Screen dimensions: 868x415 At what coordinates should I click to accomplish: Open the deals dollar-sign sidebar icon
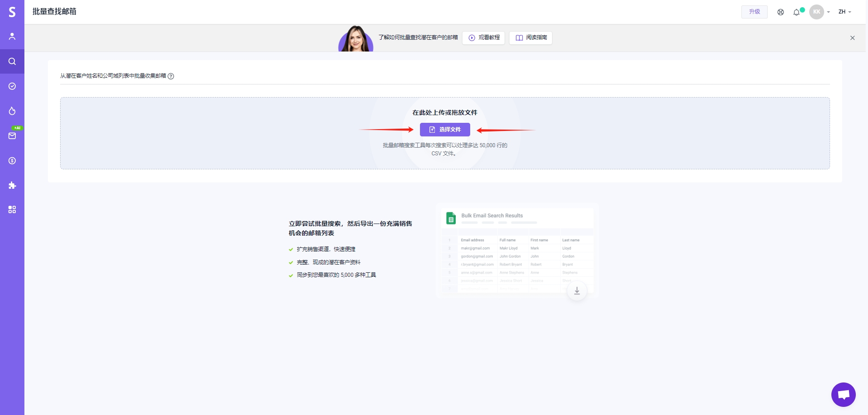point(12,161)
